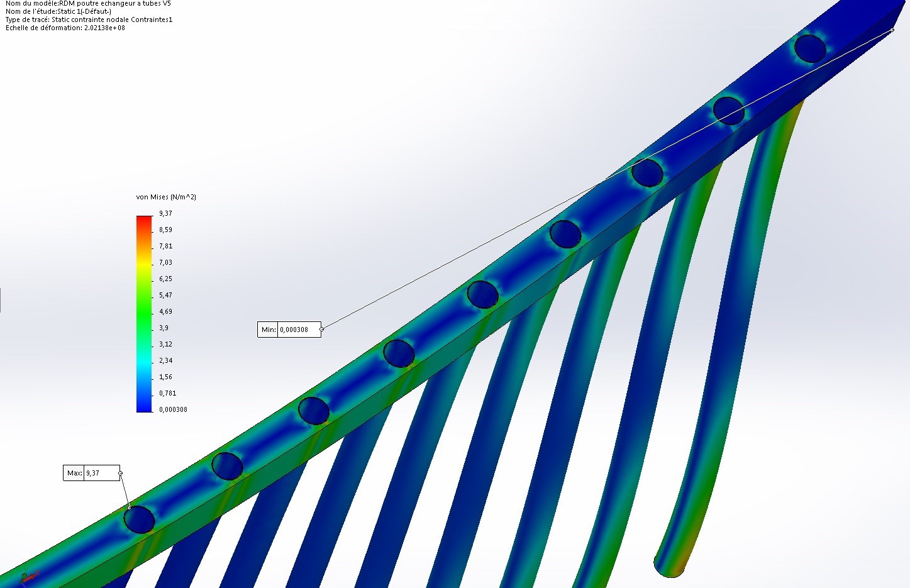Click the legend value 4,69
The width and height of the screenshot is (910, 588).
tap(165, 311)
